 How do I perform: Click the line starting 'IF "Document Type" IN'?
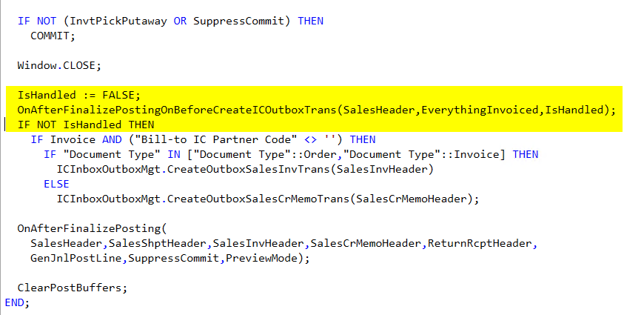291,154
